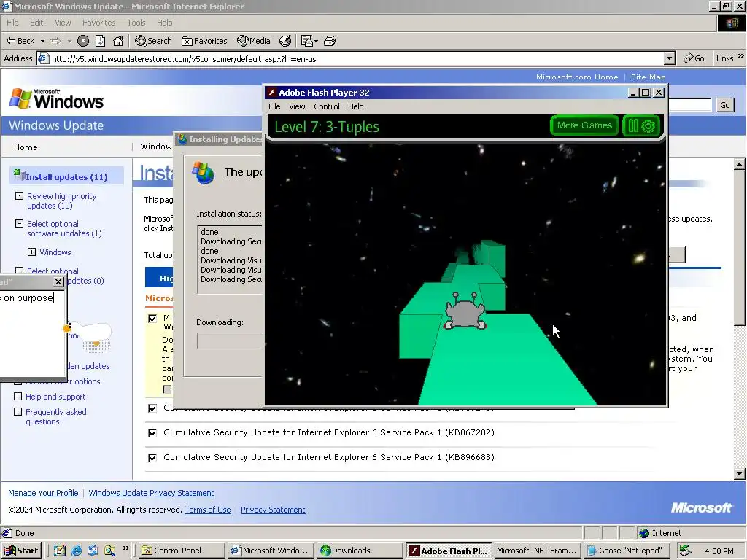Refresh the page with the Refresh icon

tap(100, 41)
